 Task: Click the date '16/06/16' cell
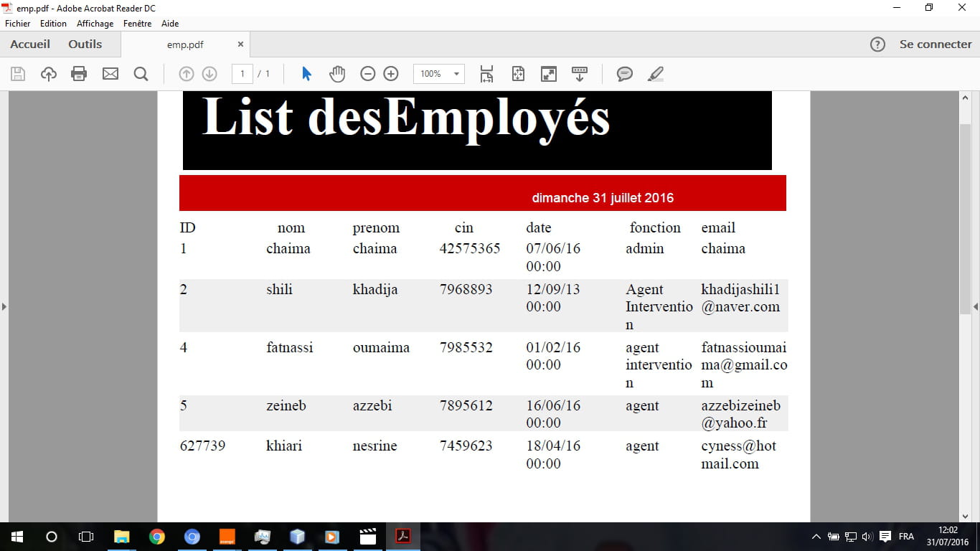click(553, 406)
